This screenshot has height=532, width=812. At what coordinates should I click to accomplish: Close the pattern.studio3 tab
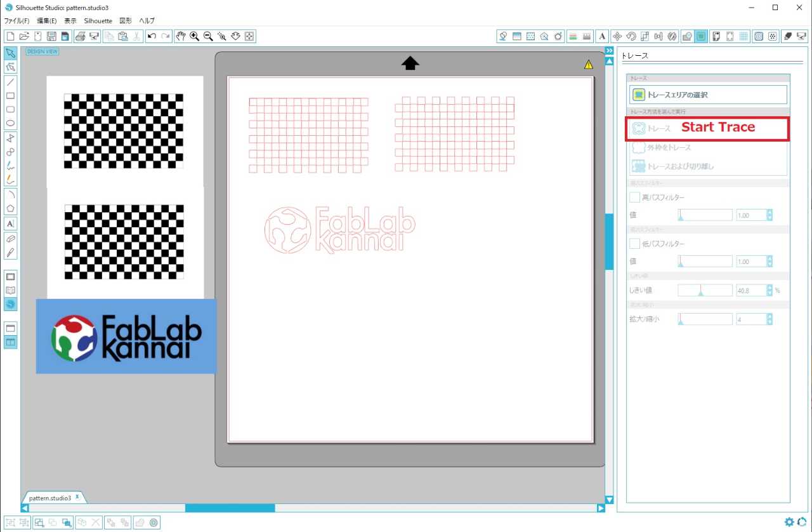pyautogui.click(x=77, y=496)
